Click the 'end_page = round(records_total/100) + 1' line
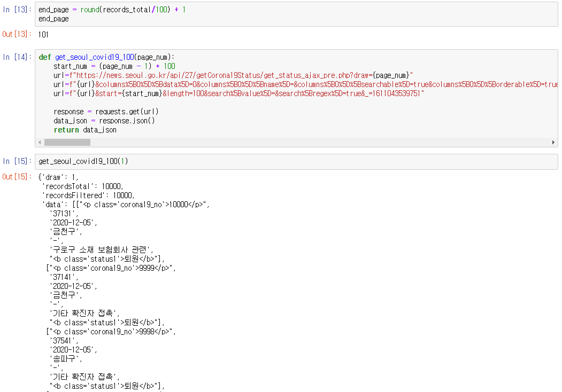562x392 pixels. tap(112, 10)
